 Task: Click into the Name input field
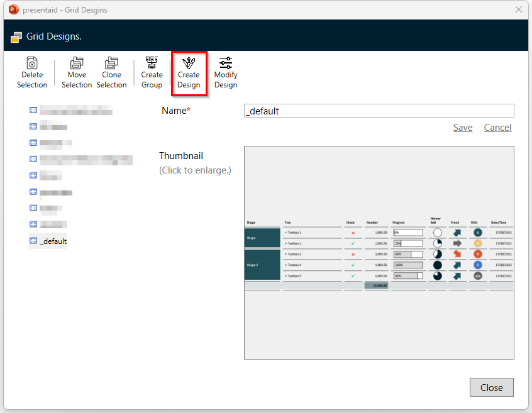(x=379, y=111)
